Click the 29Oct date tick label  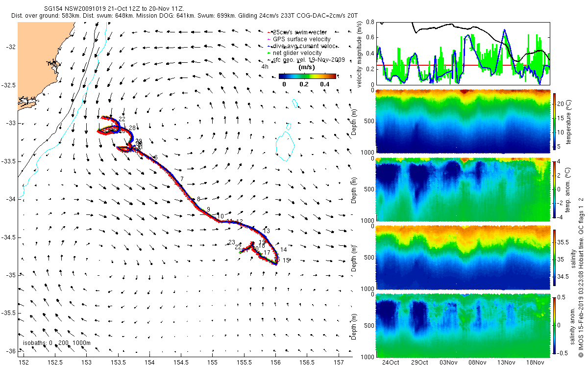(x=419, y=362)
